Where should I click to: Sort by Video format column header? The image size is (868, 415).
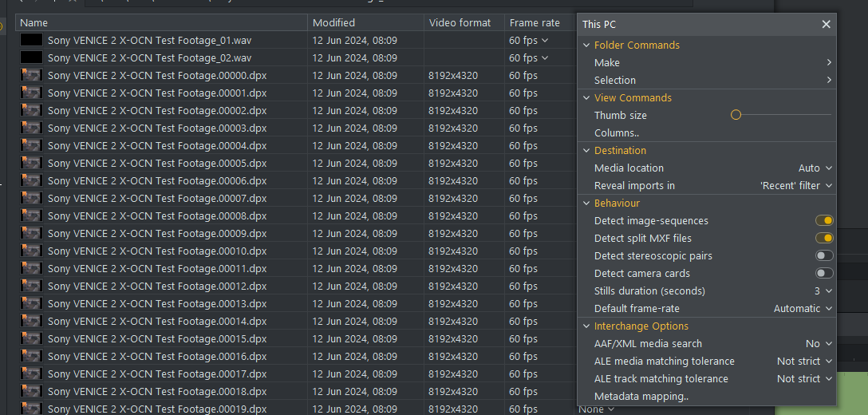(x=464, y=22)
